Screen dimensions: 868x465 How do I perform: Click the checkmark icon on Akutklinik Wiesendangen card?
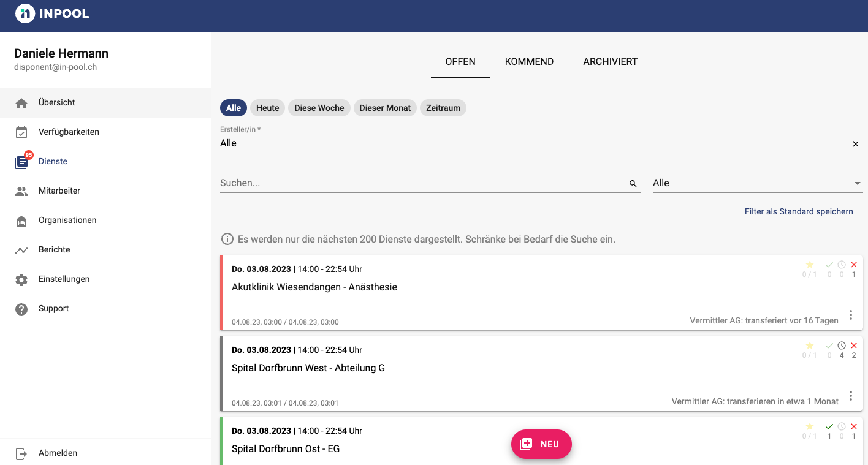[829, 265]
